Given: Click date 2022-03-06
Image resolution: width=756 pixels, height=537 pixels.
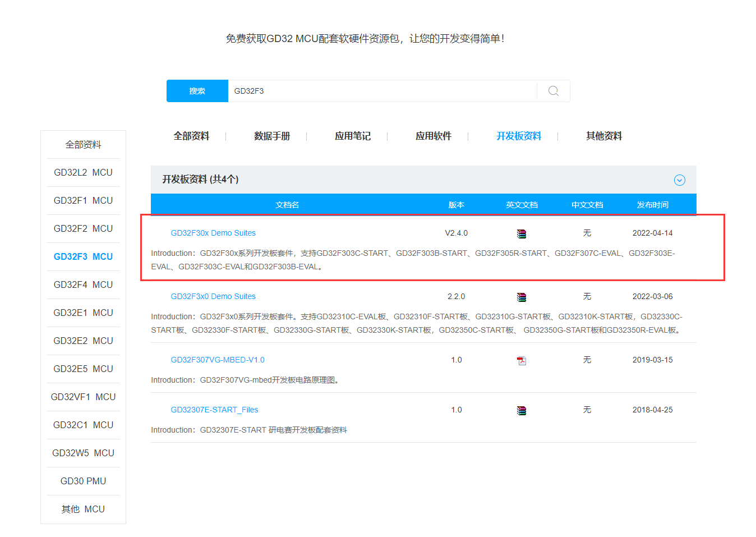Looking at the screenshot, I should [653, 296].
